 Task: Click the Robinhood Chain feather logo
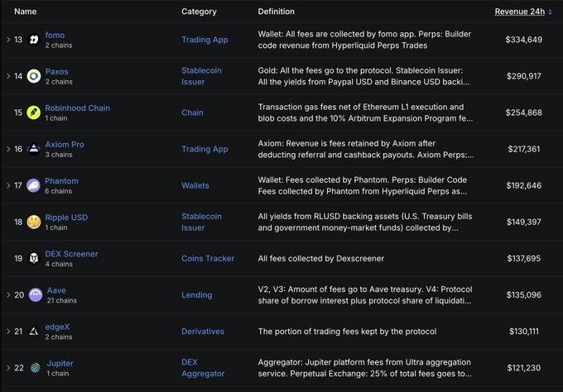tap(34, 112)
